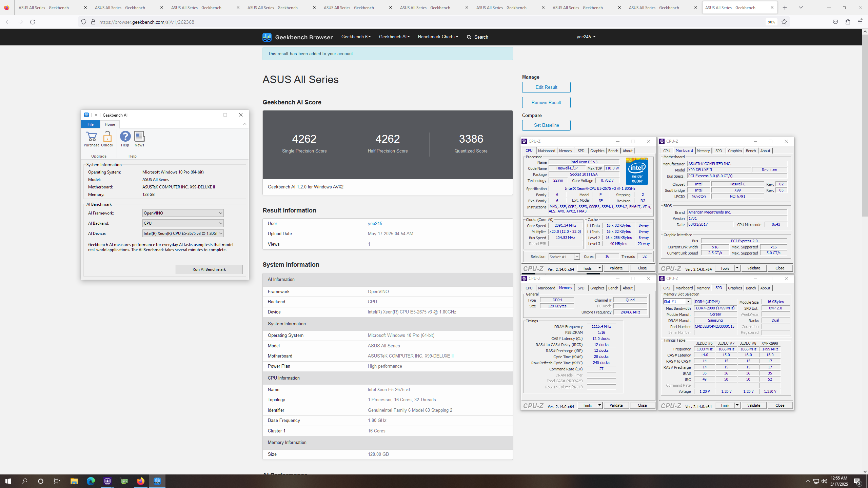Click Close button in the Mainboard CPU-Z window

780,268
